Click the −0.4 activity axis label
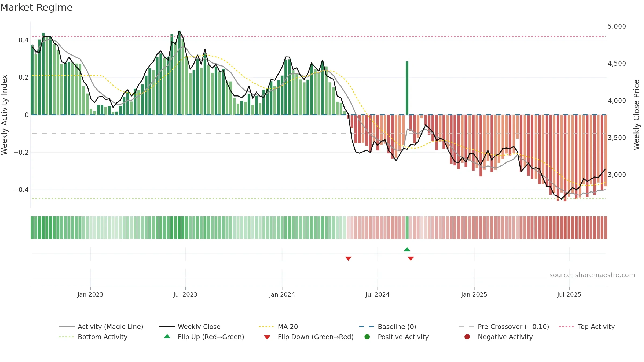This screenshot has width=644, height=362. click(21, 190)
